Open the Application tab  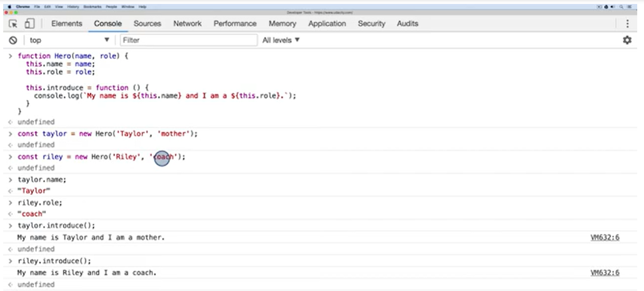327,24
